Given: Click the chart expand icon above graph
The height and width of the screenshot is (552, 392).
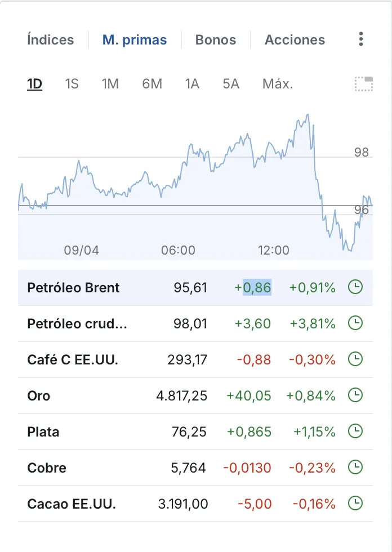Looking at the screenshot, I should coord(364,84).
